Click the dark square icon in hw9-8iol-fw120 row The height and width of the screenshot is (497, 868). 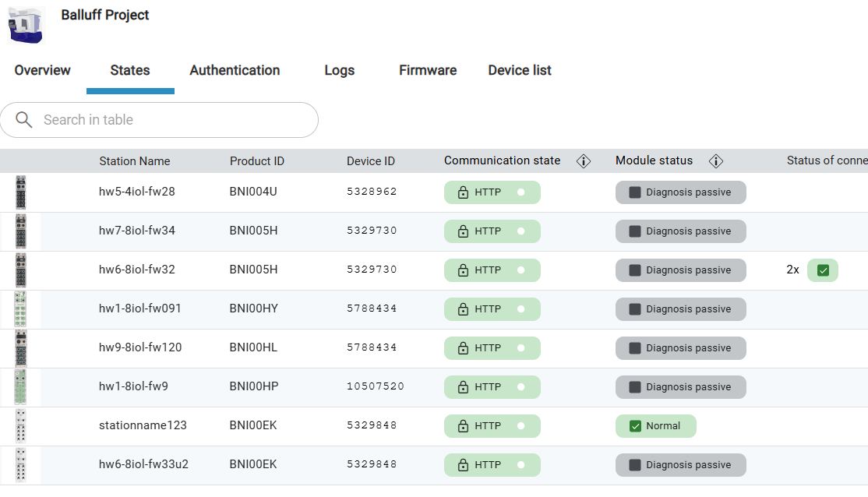[635, 348]
